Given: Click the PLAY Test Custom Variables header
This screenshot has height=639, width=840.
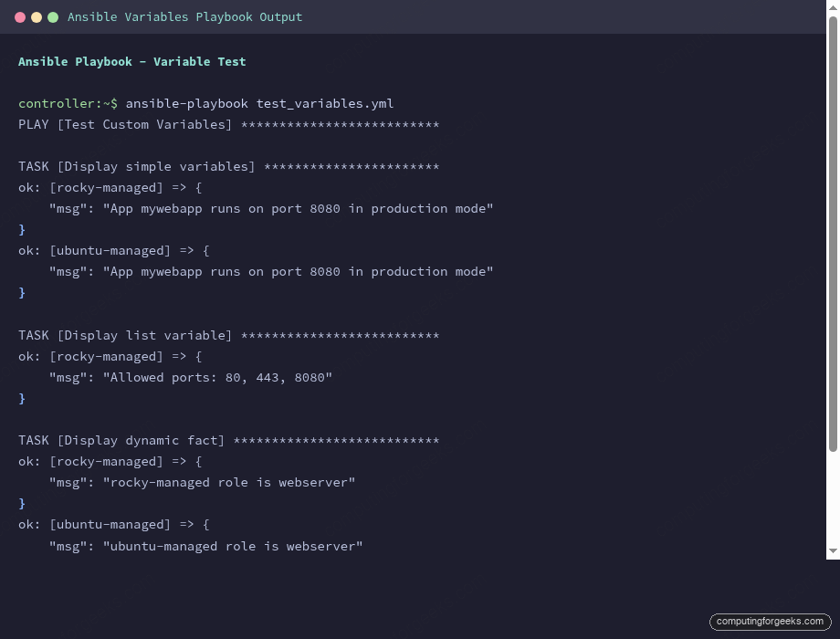Looking at the screenshot, I should tap(228, 124).
